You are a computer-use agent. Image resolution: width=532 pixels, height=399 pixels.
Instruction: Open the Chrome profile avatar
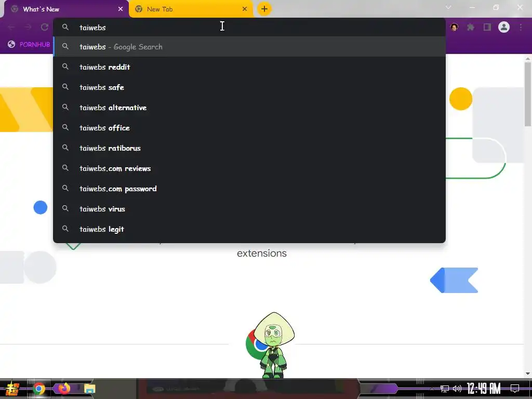pyautogui.click(x=504, y=27)
